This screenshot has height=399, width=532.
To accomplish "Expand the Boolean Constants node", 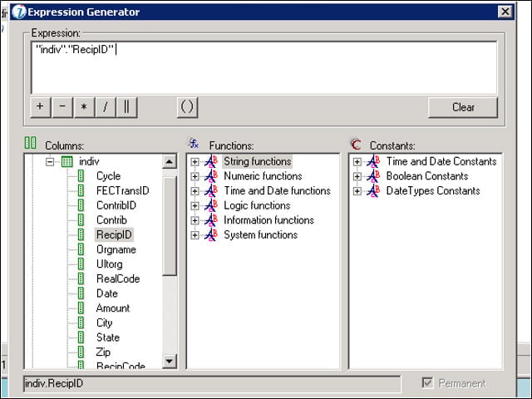I will tap(357, 176).
